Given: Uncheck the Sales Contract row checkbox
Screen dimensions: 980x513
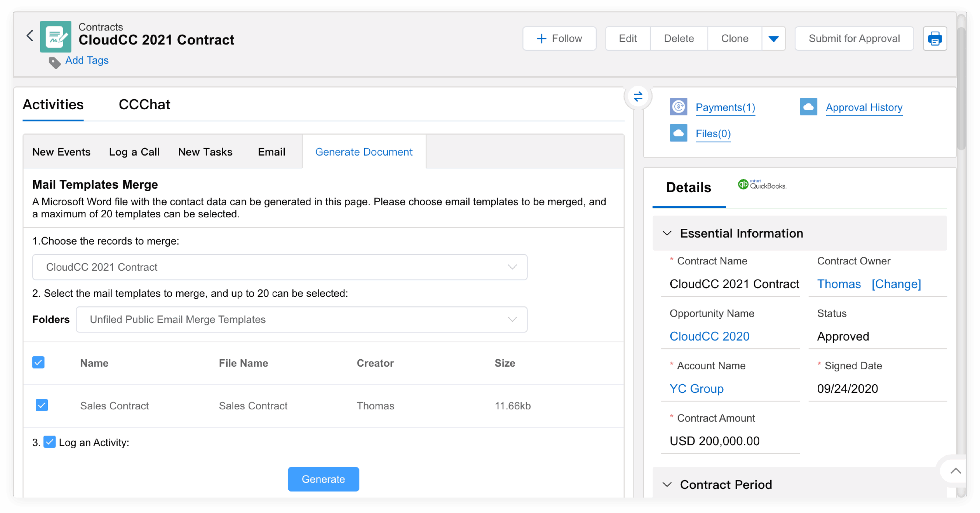Looking at the screenshot, I should point(42,405).
